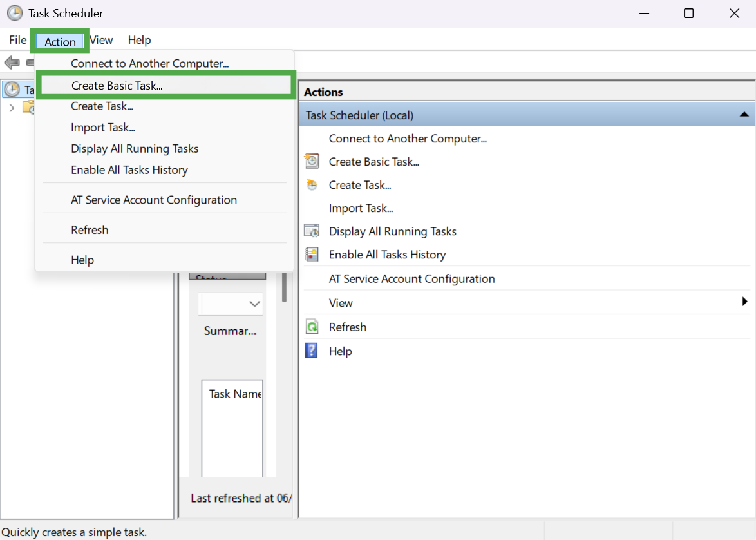Choose Connect to Another Computer in Action menu
This screenshot has width=756, height=540.
pos(164,63)
